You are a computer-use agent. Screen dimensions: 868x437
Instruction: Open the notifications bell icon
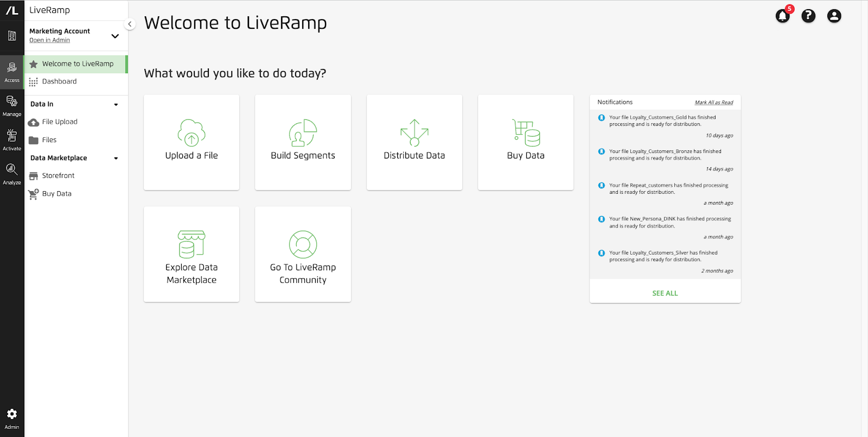pos(783,16)
